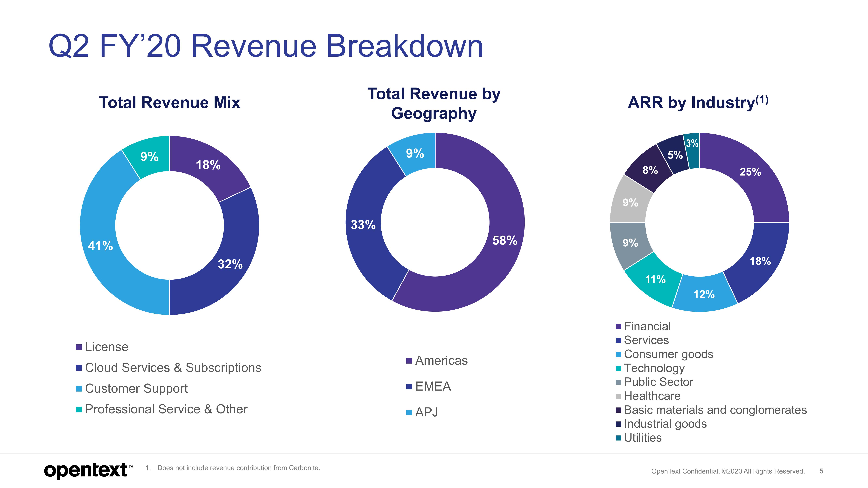Click the Consumer goods legend swatch

618,354
